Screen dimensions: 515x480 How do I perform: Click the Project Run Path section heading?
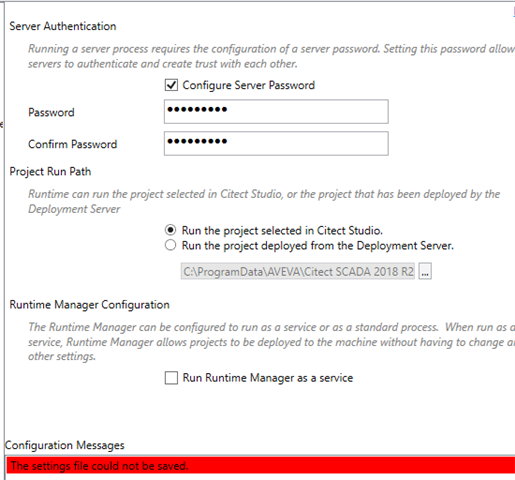pyautogui.click(x=50, y=172)
